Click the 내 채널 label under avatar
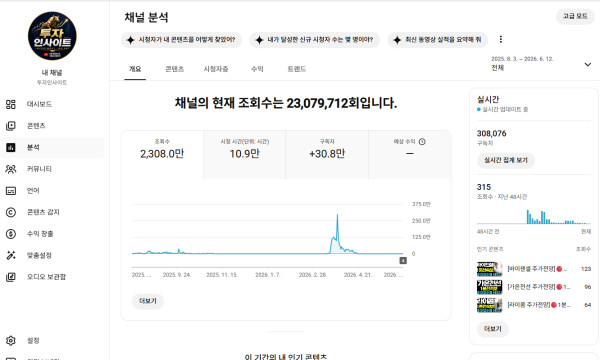This screenshot has height=360, width=600. point(52,72)
